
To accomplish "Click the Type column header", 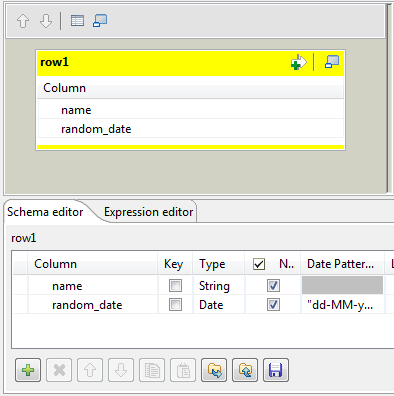I will pyautogui.click(x=219, y=264).
